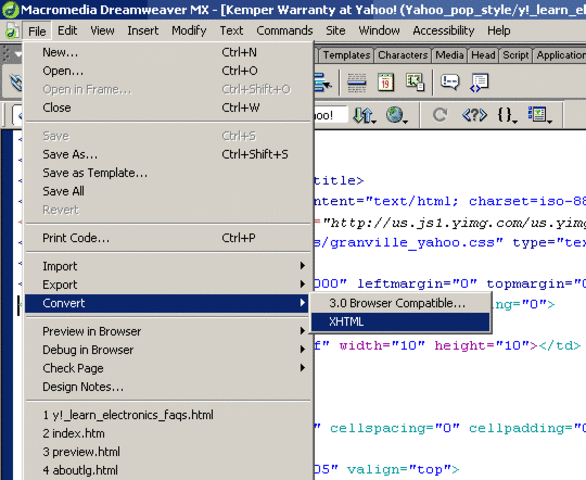586x480 pixels.
Task: Expand the Import submenu
Action: [168, 266]
